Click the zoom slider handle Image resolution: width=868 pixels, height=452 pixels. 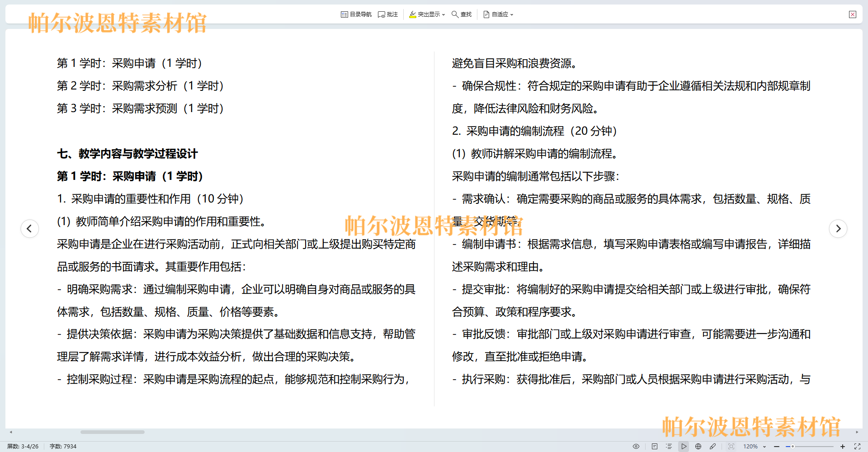[793, 447]
